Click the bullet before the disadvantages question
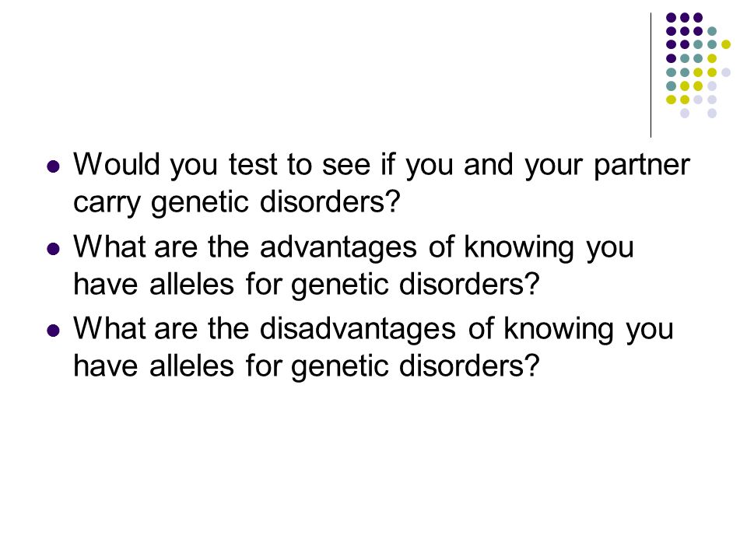Screen dimensions: 747x560 (x=54, y=331)
